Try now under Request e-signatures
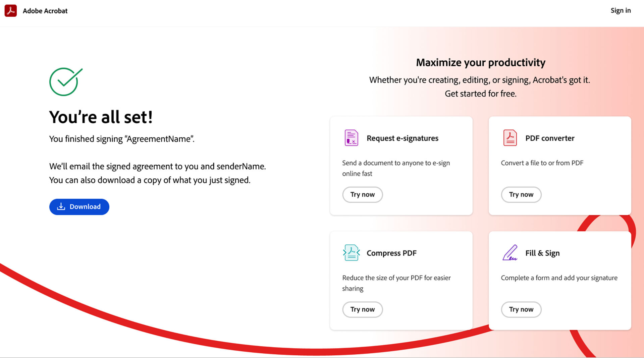 (362, 194)
